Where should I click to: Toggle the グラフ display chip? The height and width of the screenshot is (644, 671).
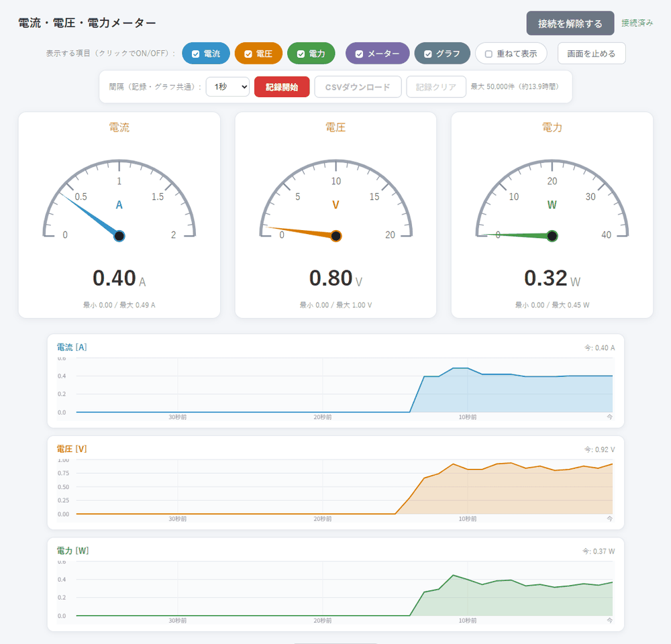coord(442,54)
